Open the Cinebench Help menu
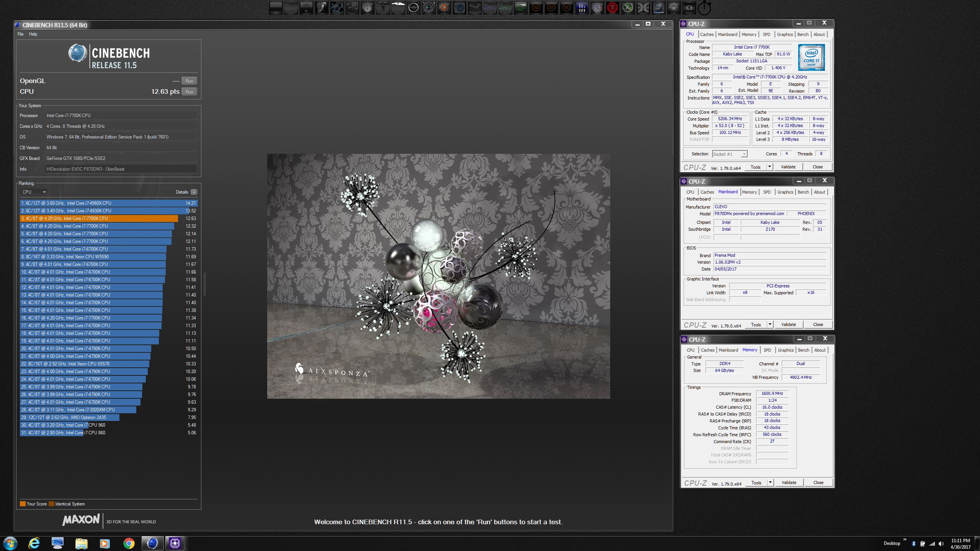Screen dimensions: 980x551 (x=33, y=34)
